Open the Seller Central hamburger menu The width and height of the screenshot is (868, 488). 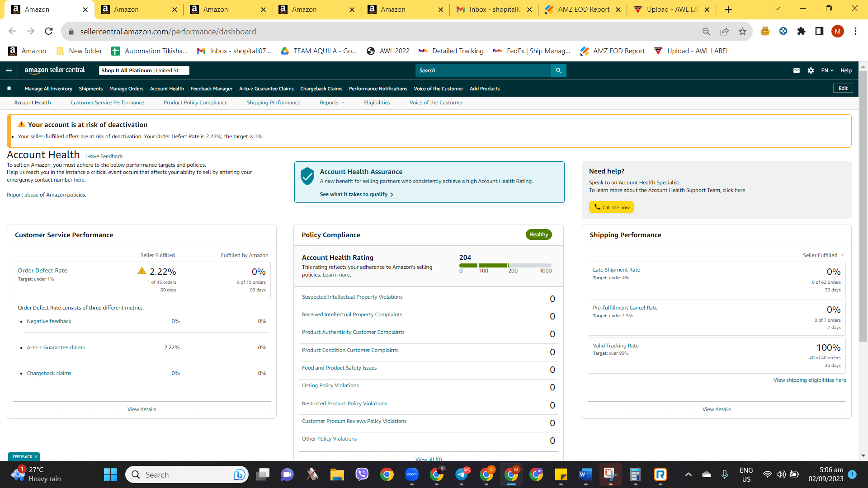(9, 70)
